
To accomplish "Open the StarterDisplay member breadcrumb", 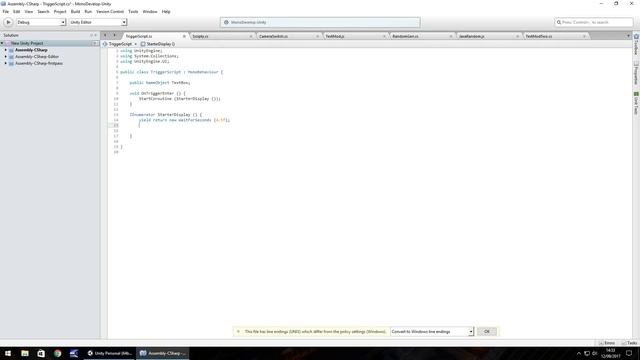I will click(x=158, y=44).
